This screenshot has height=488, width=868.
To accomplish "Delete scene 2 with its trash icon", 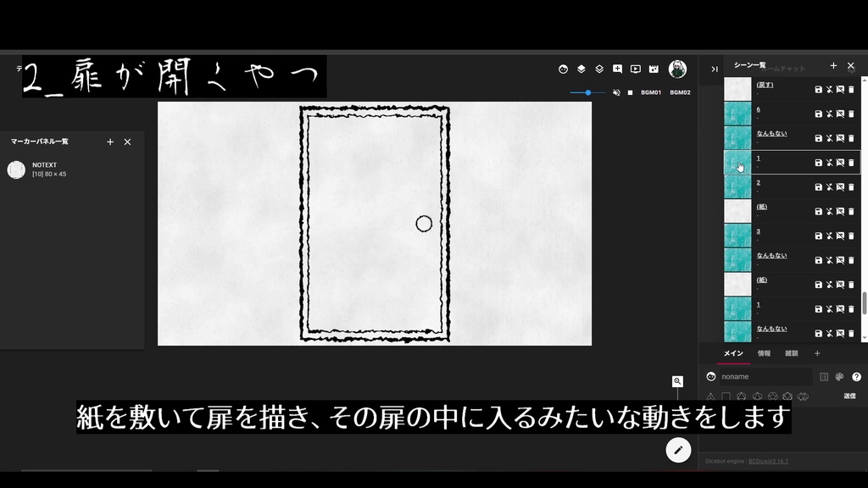I will click(851, 186).
